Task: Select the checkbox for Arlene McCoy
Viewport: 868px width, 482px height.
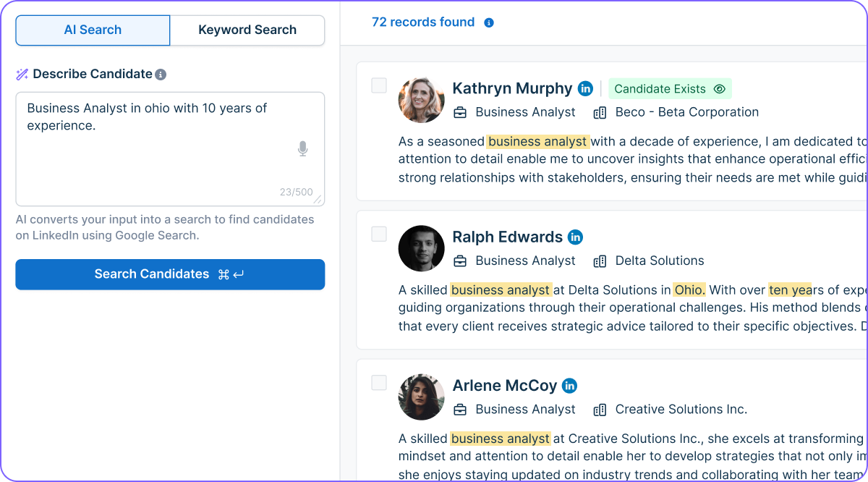Action: click(379, 382)
